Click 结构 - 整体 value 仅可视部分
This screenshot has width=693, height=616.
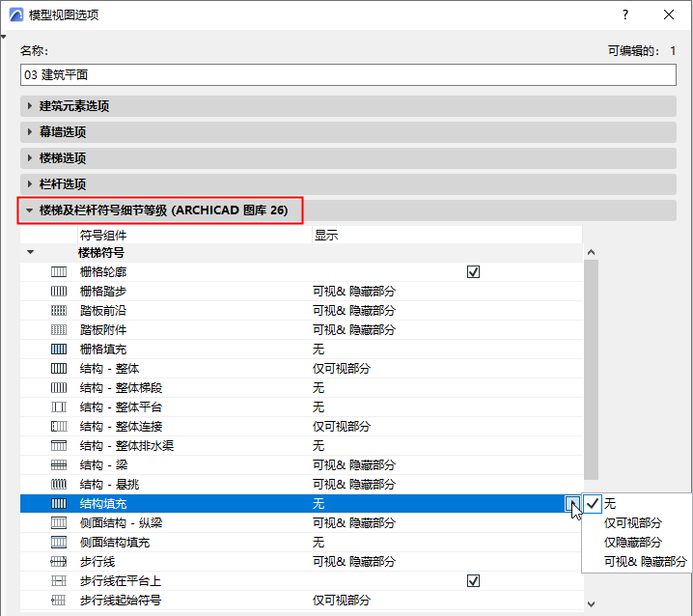coord(342,369)
